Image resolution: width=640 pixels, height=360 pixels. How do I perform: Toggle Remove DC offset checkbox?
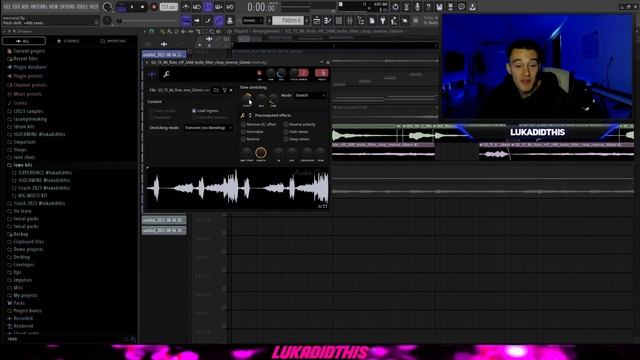coord(244,124)
